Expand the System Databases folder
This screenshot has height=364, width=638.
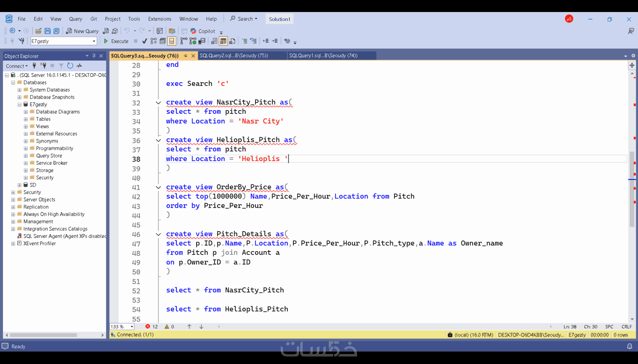[x=20, y=90]
